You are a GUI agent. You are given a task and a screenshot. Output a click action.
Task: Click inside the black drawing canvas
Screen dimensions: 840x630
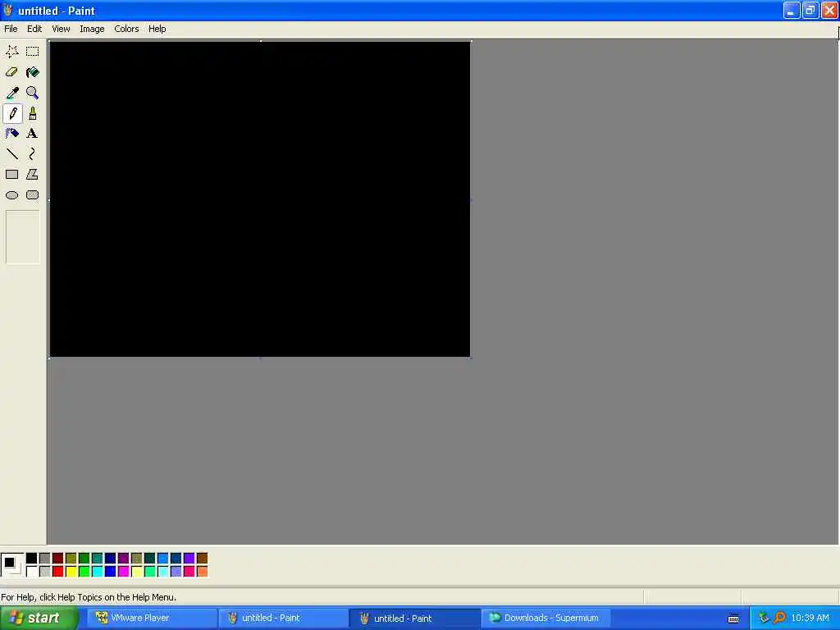pos(260,199)
